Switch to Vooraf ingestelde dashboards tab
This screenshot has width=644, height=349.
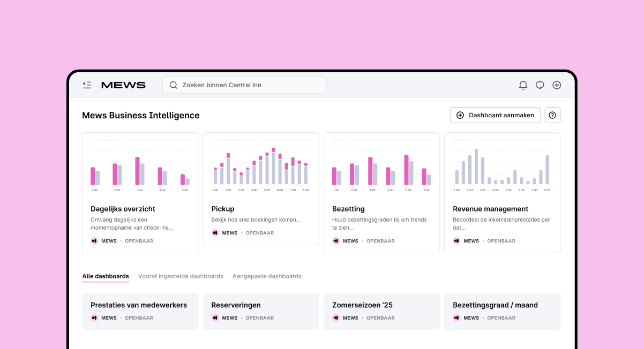click(181, 276)
